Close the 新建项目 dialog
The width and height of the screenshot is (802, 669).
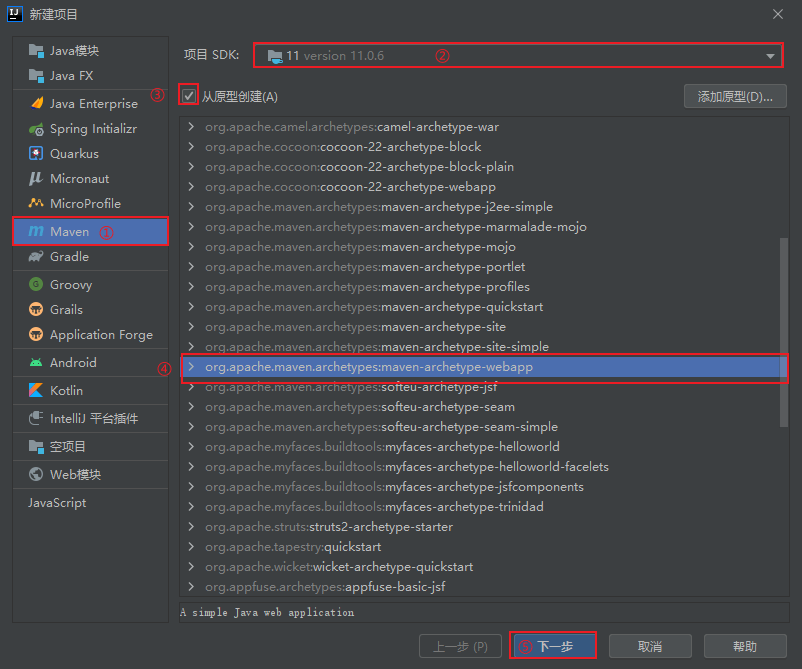[x=777, y=14]
